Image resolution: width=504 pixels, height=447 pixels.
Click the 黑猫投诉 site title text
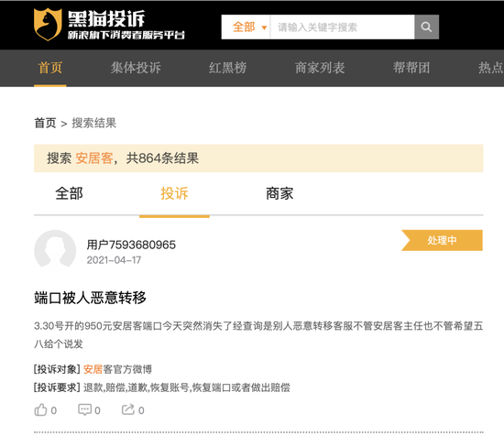(106, 18)
